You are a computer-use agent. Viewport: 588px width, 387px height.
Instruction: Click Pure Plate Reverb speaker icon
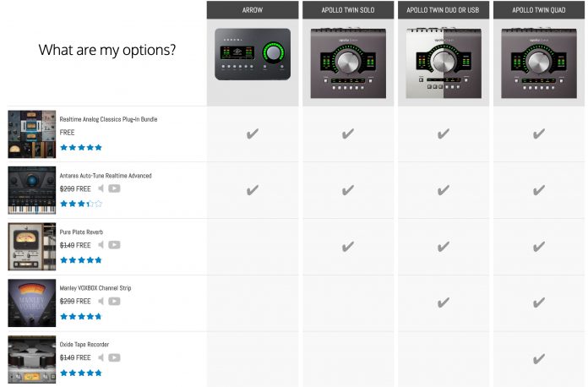pyautogui.click(x=101, y=245)
